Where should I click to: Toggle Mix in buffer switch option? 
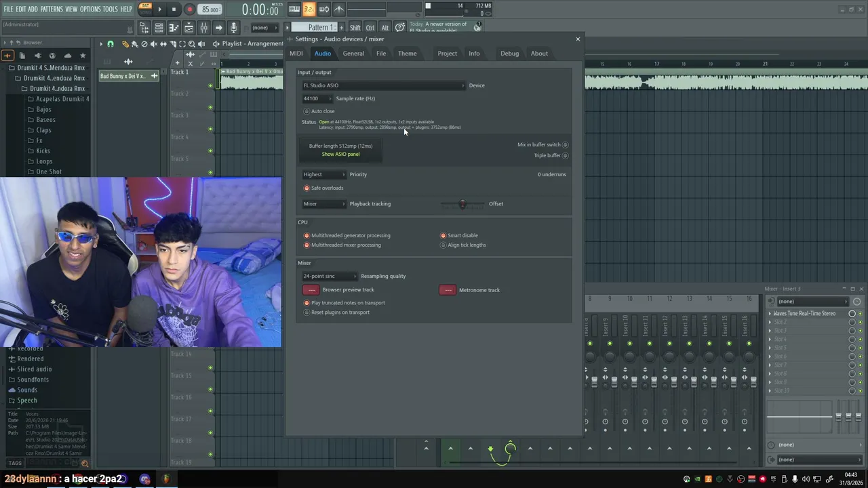(x=566, y=145)
